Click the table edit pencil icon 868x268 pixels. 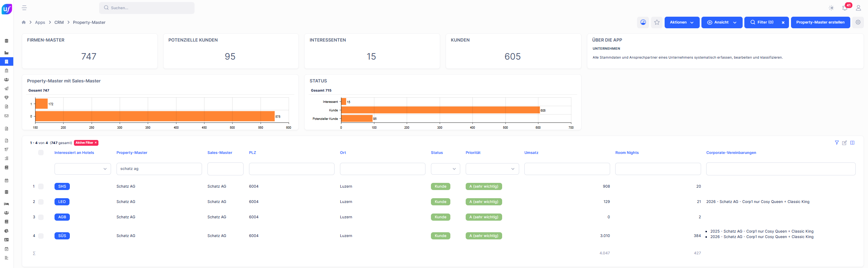[844, 143]
